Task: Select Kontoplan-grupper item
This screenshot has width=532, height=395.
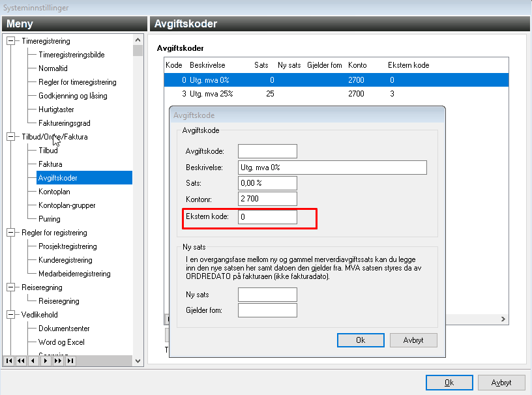Action: click(67, 205)
